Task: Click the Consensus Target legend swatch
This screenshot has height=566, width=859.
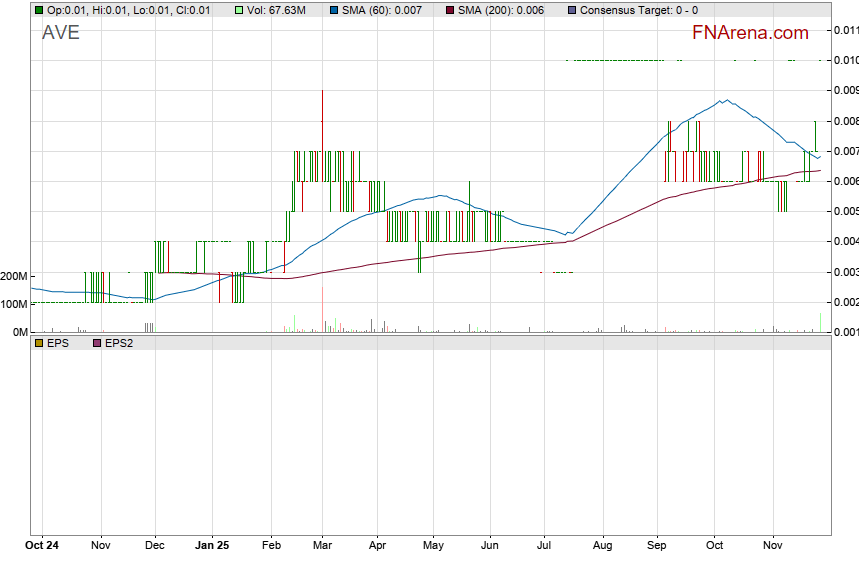Action: (x=571, y=10)
